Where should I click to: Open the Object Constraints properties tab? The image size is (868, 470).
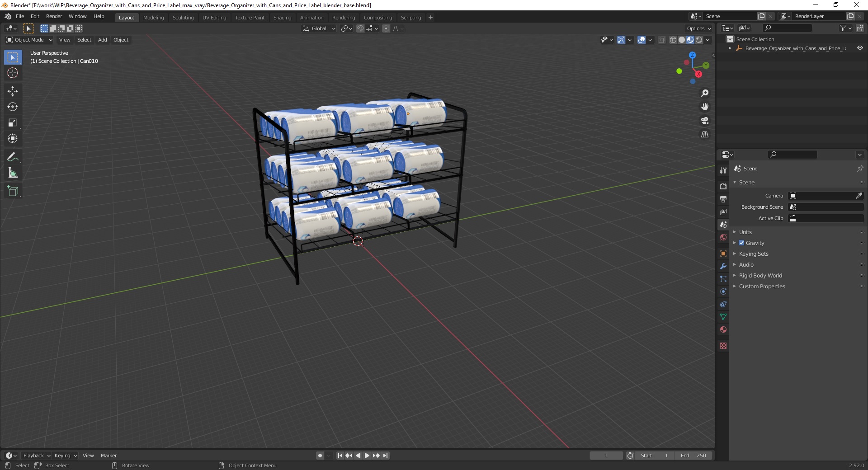click(x=723, y=304)
